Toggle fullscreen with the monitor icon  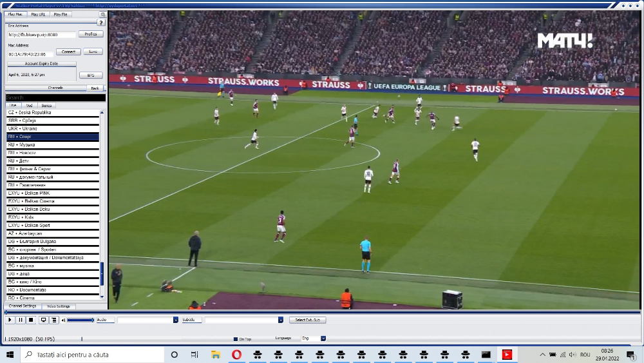[x=43, y=320]
